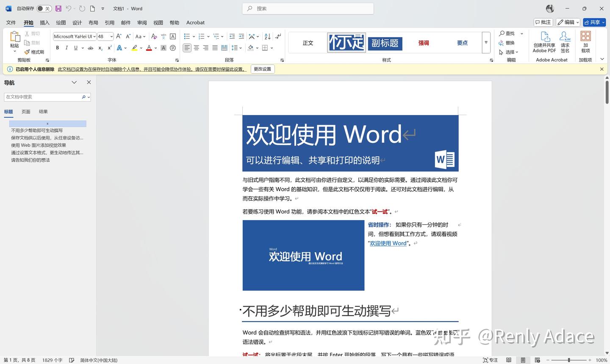
Task: Open the borders dropdown arrow
Action: click(x=272, y=48)
